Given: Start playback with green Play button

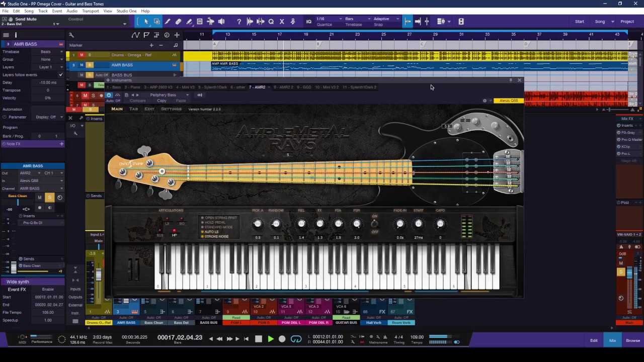Looking at the screenshot, I should pyautogui.click(x=271, y=339).
